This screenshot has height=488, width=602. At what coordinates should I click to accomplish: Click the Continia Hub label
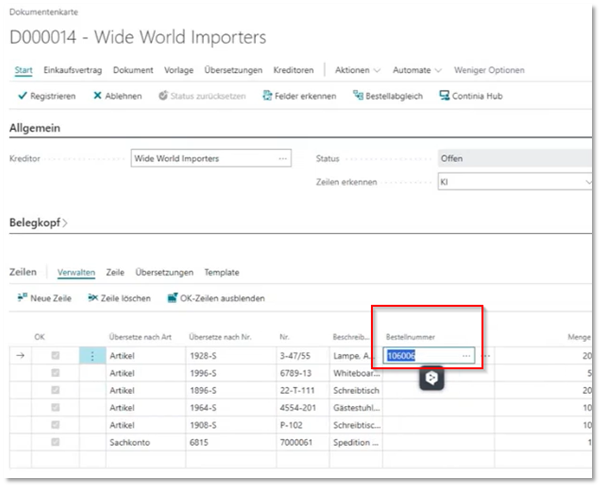point(477,96)
